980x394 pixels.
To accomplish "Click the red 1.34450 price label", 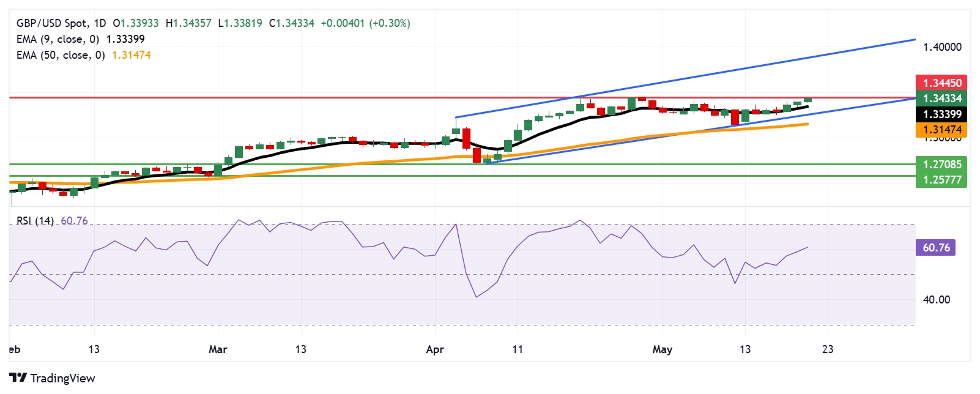I will (941, 83).
